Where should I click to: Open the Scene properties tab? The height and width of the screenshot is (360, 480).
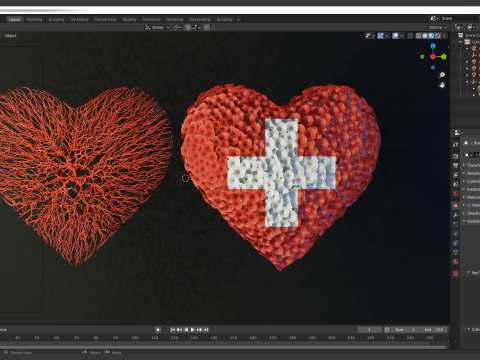point(456,184)
